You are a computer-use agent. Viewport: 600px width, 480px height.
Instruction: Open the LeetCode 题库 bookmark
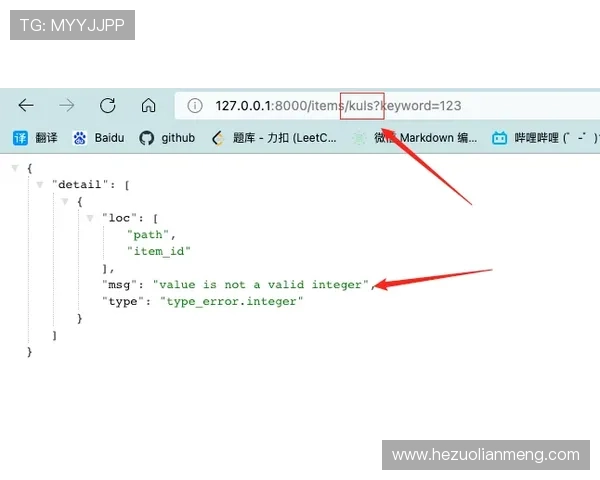pyautogui.click(x=274, y=138)
